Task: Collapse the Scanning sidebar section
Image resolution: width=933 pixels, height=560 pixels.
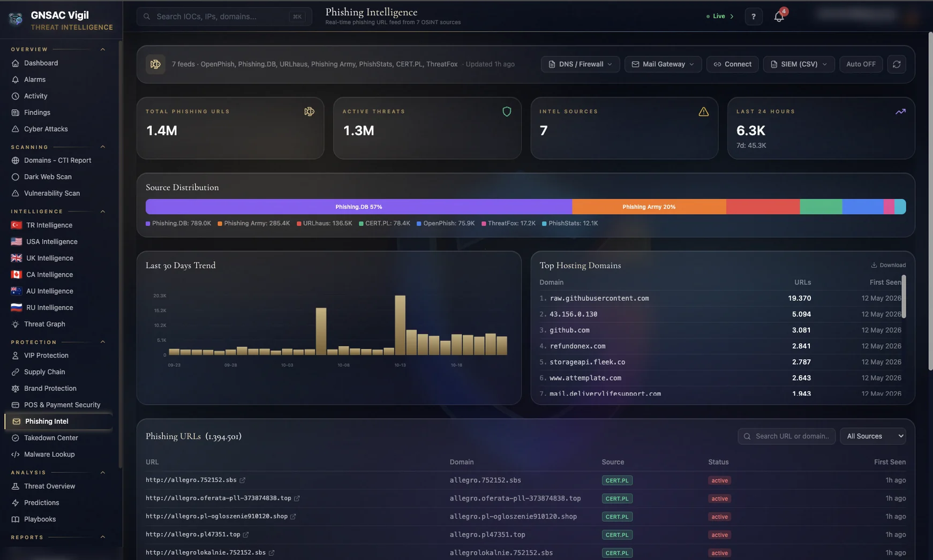Action: point(103,147)
